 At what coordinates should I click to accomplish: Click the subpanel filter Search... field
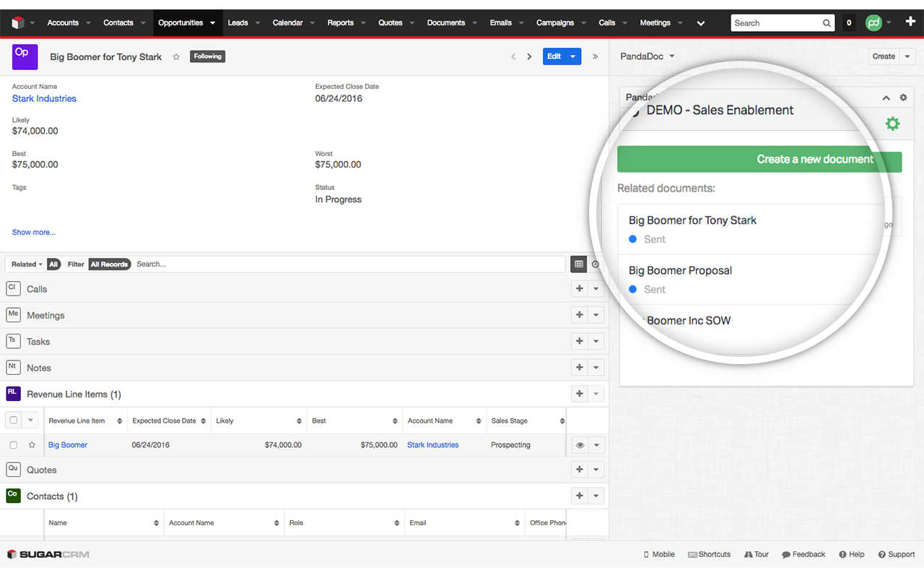coord(349,264)
